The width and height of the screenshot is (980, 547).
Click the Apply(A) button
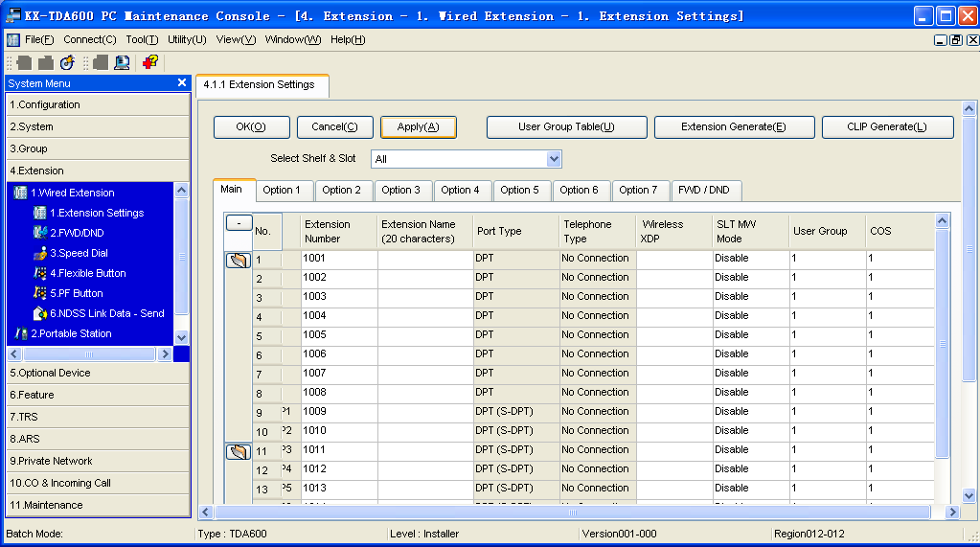click(418, 126)
